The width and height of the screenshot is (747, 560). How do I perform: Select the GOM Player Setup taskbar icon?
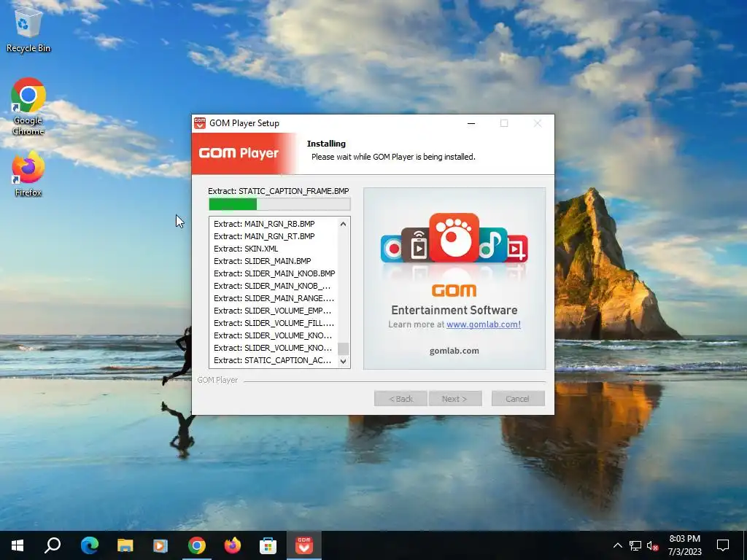tap(304, 545)
